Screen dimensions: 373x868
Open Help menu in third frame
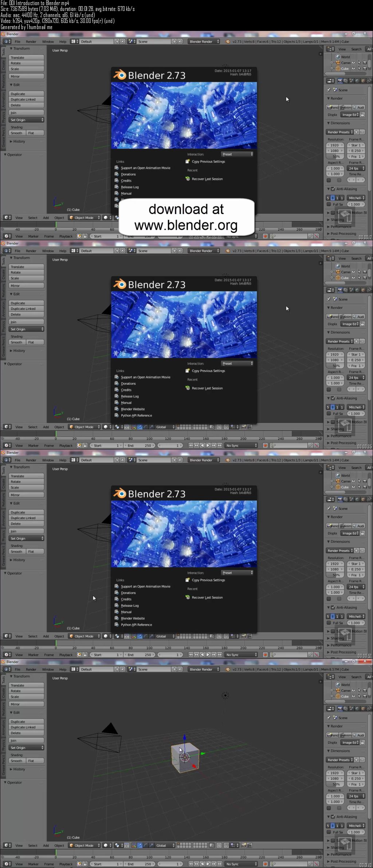tap(63, 460)
